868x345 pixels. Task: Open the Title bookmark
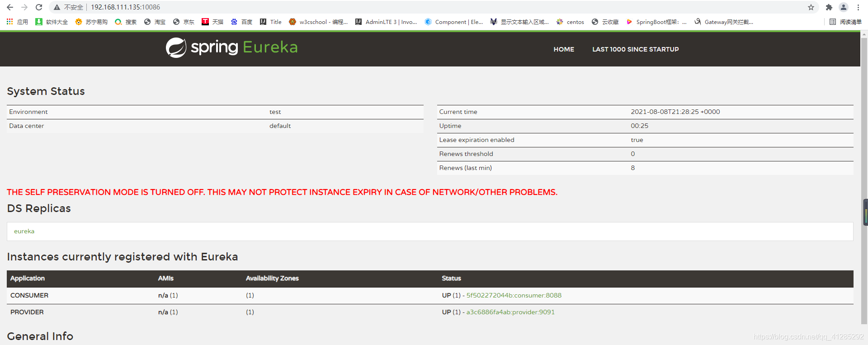[x=270, y=22]
